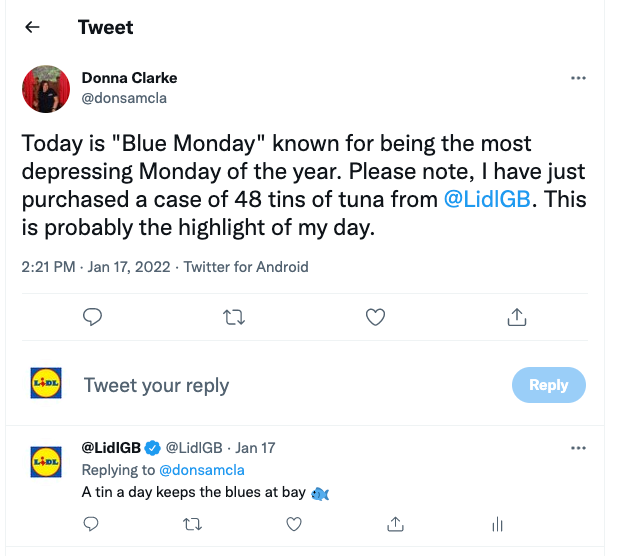This screenshot has width=620, height=556.
Task: Click Lidl logo avatar on reply tweet
Action: click(x=46, y=461)
